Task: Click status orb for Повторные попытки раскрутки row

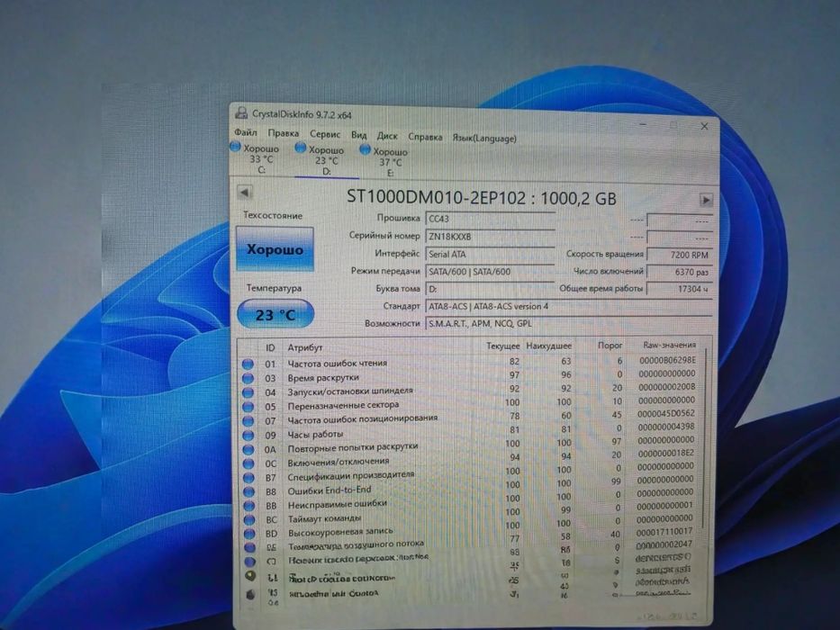Action: [x=248, y=449]
